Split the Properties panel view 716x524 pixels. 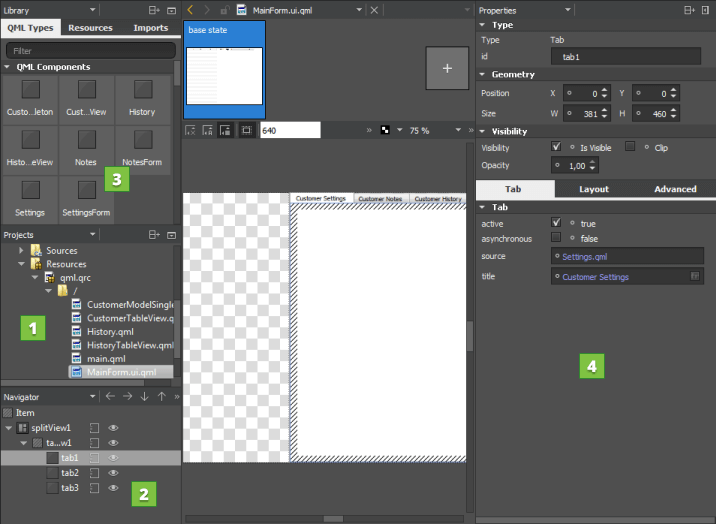tap(689, 10)
